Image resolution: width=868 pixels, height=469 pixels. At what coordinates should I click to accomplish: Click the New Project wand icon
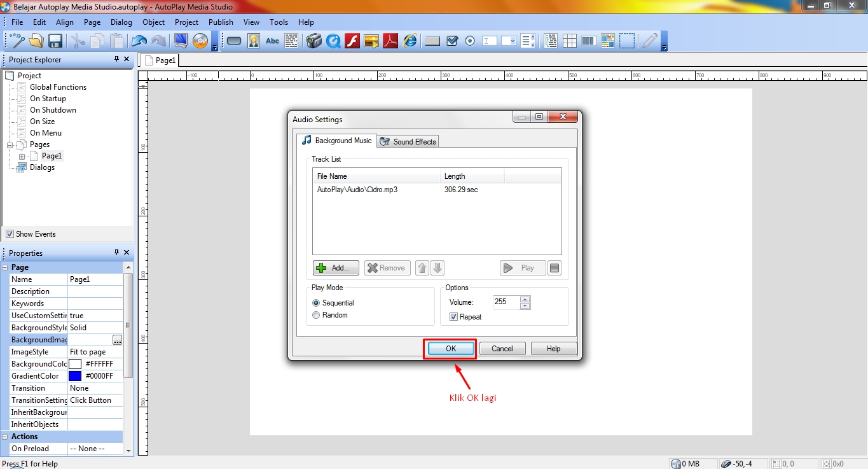16,41
